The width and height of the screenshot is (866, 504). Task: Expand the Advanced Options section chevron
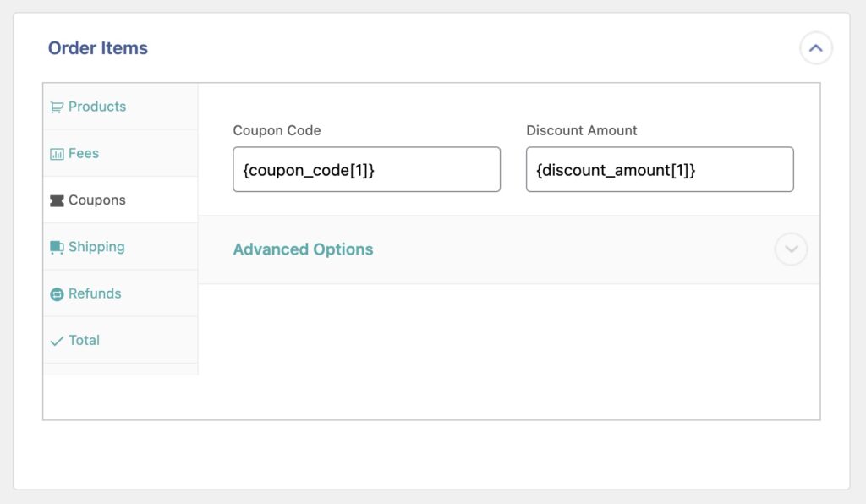[790, 249]
